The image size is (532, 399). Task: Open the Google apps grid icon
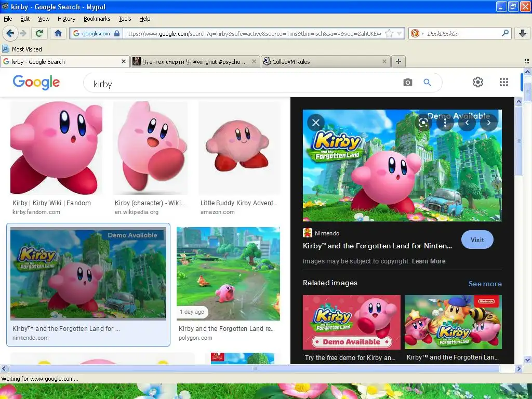tap(504, 82)
